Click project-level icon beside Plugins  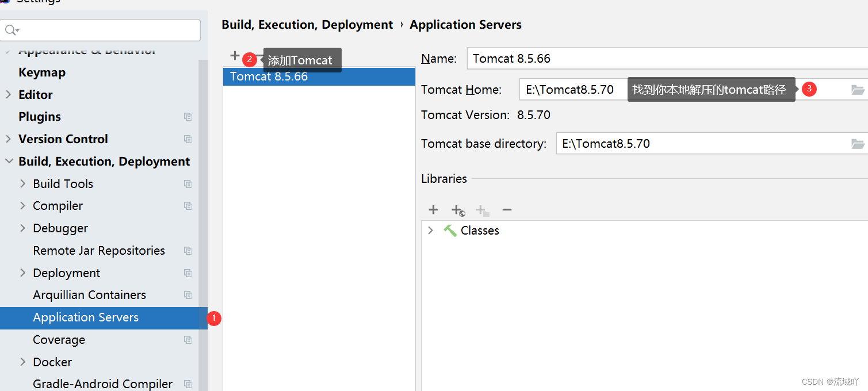(x=188, y=117)
